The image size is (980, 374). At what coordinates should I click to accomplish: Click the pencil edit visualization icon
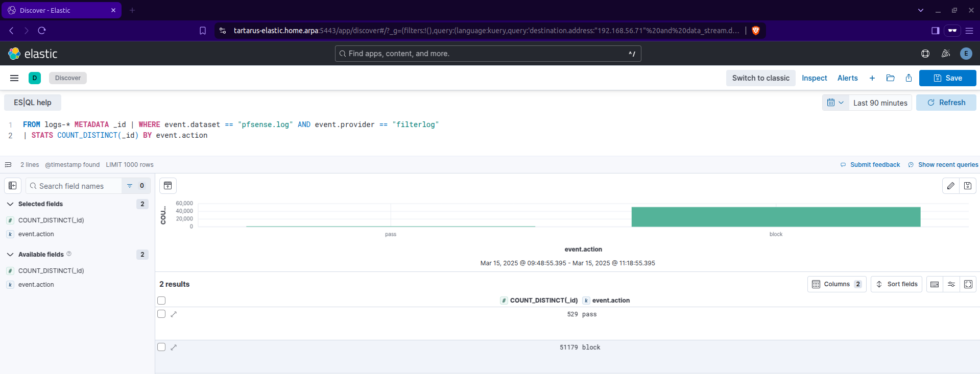point(950,186)
